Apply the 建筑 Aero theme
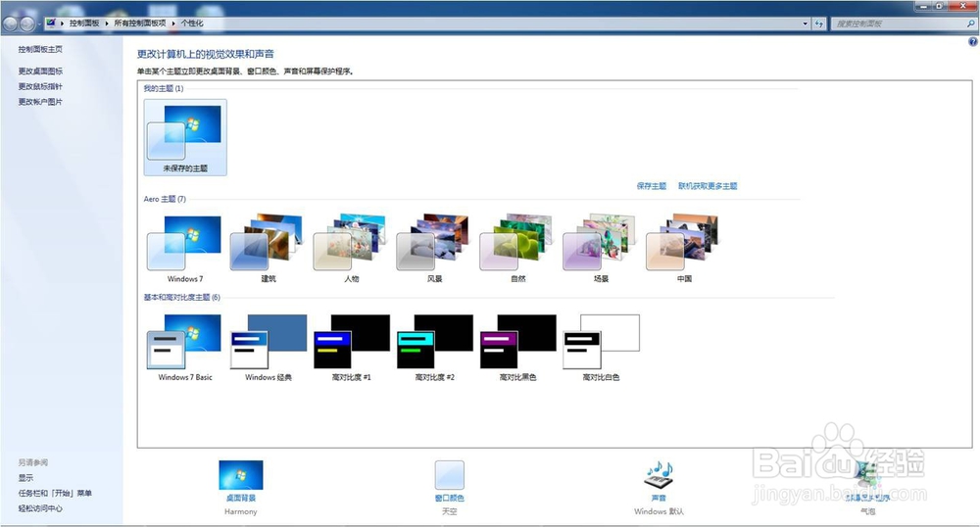The height and width of the screenshot is (527, 980). tap(269, 248)
